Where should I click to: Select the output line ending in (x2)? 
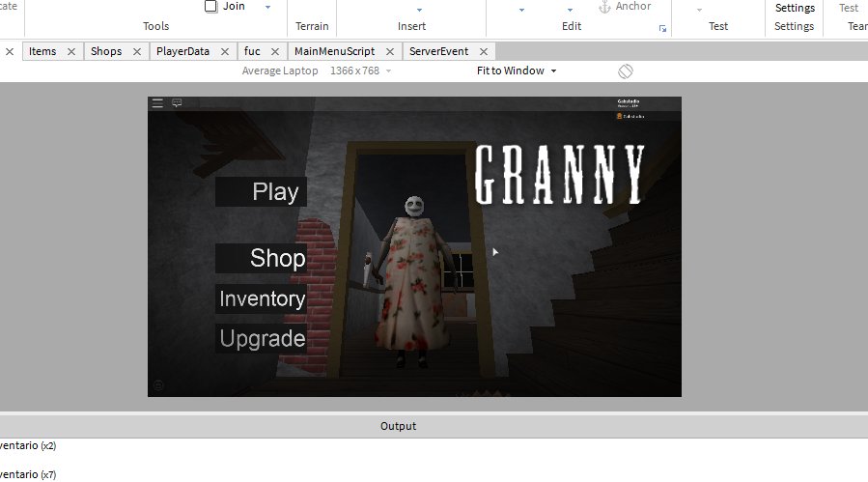pos(28,445)
